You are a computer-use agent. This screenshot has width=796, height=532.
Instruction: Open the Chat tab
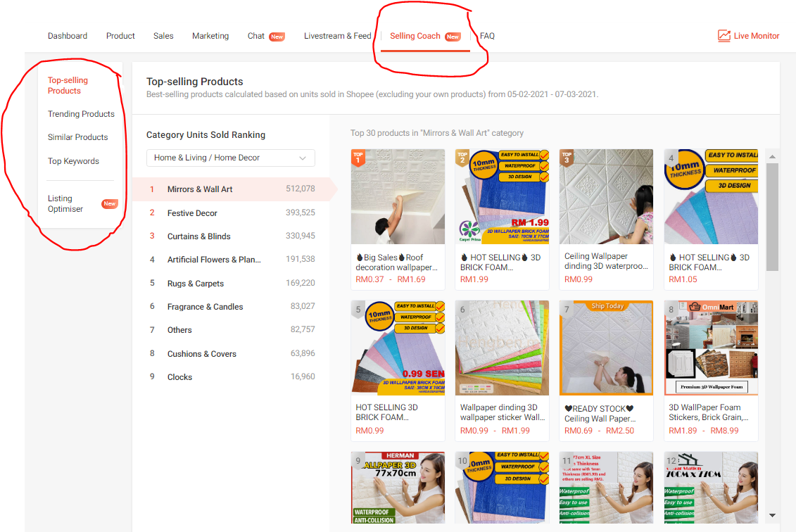pos(256,36)
